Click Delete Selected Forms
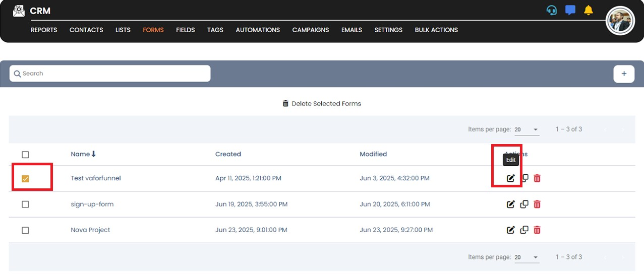 point(322,104)
